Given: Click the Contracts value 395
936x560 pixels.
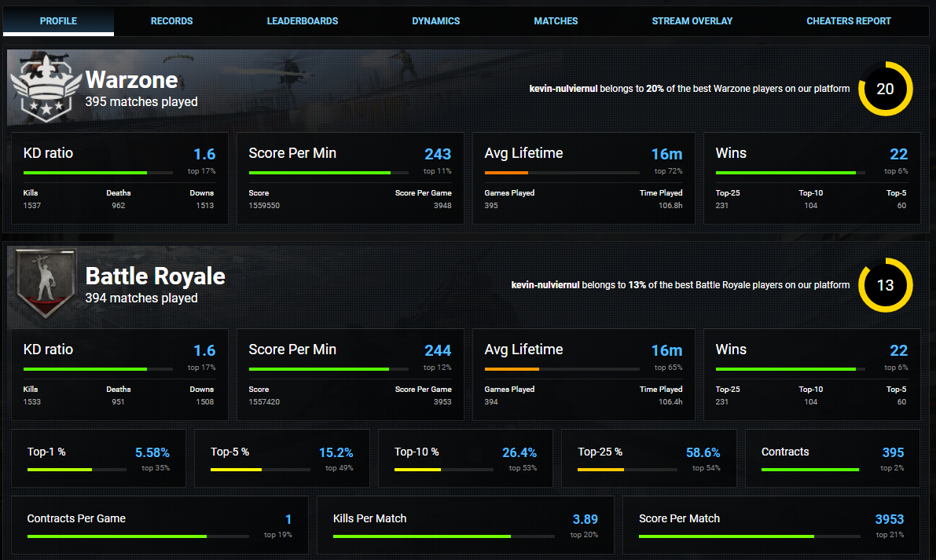Looking at the screenshot, I should [x=893, y=452].
